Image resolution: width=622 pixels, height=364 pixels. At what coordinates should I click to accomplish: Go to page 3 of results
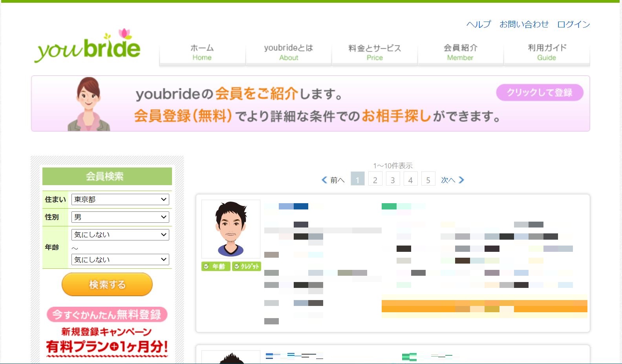[x=393, y=179]
